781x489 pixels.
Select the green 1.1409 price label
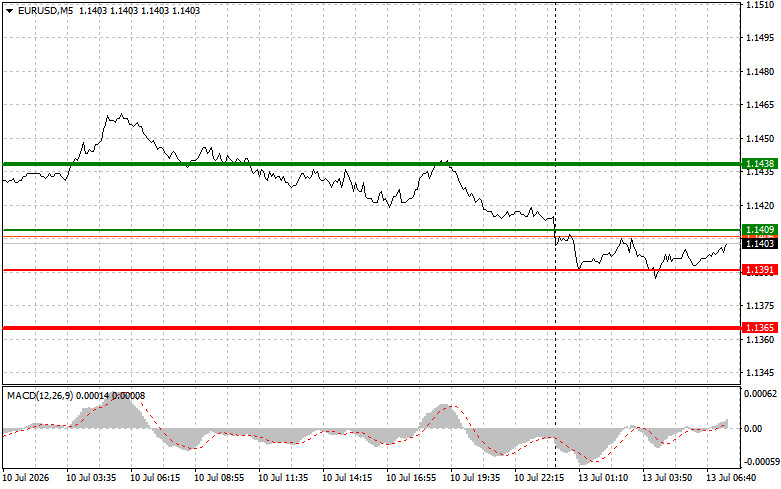[x=760, y=230]
